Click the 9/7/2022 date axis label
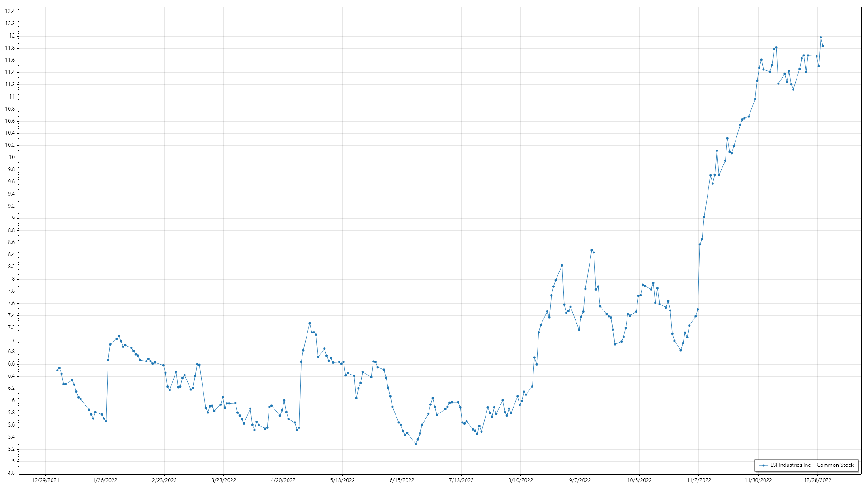This screenshot has height=488, width=868. pyautogui.click(x=580, y=480)
